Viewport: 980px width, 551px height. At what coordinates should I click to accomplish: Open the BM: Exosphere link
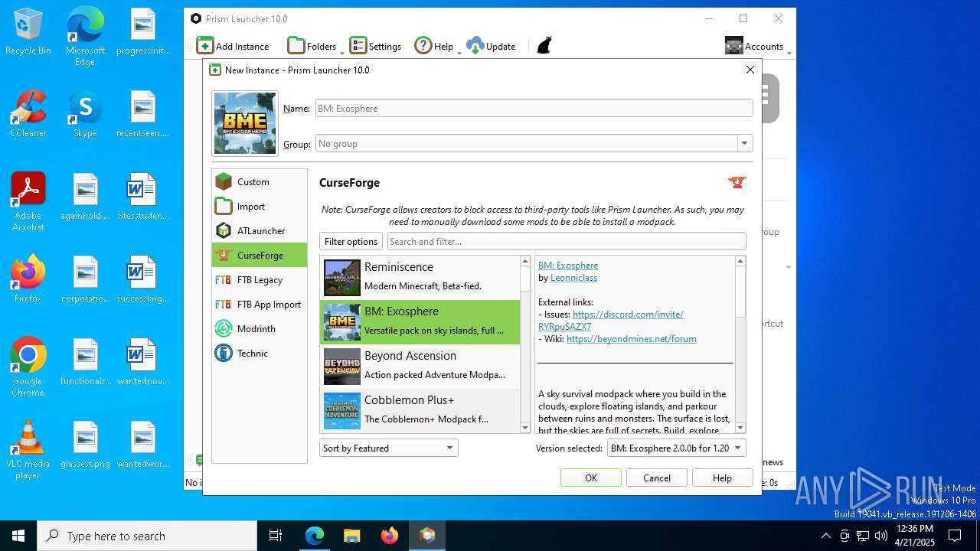568,266
